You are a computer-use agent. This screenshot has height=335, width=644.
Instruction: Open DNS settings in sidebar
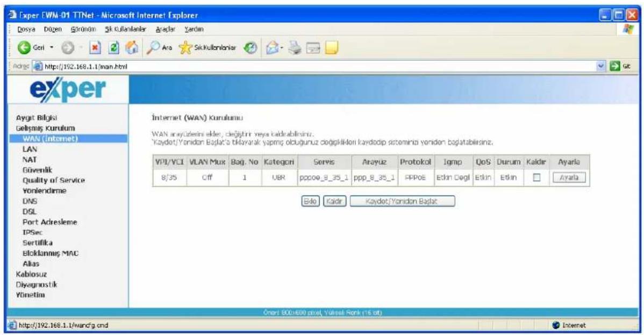(x=30, y=202)
